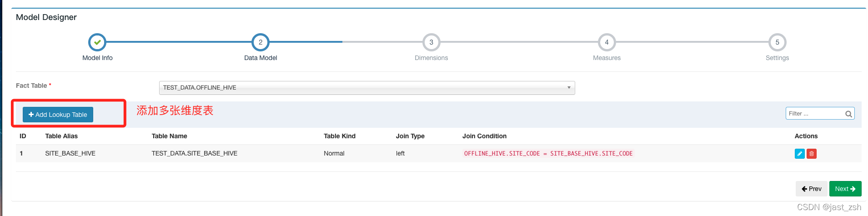Click row ID 1 cell
Screen dimensions: 868x216
tap(21, 153)
